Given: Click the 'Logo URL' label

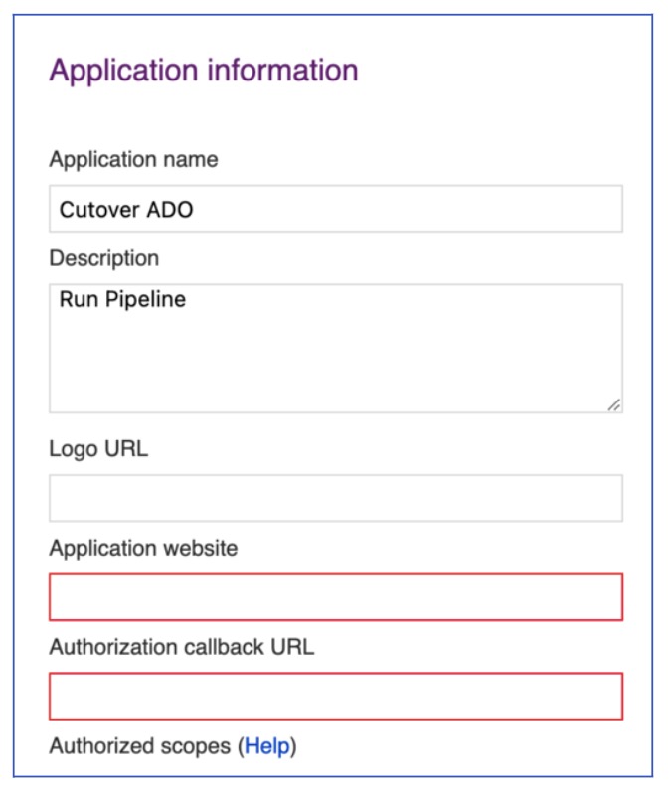Looking at the screenshot, I should point(98,449).
